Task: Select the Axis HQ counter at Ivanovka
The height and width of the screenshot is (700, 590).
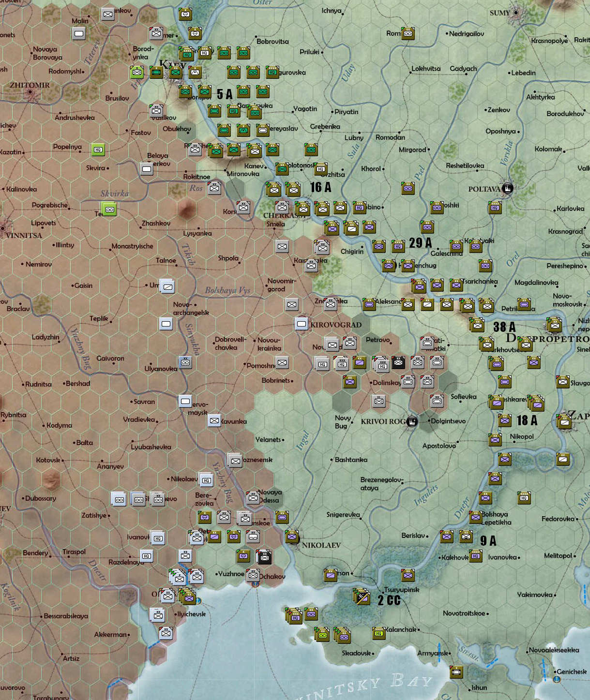Action: point(158,538)
